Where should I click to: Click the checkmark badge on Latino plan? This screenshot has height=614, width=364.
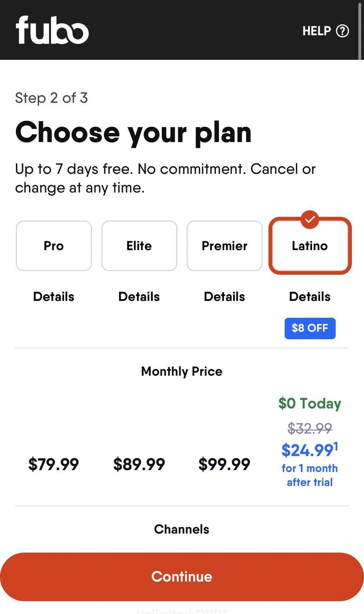tap(310, 219)
